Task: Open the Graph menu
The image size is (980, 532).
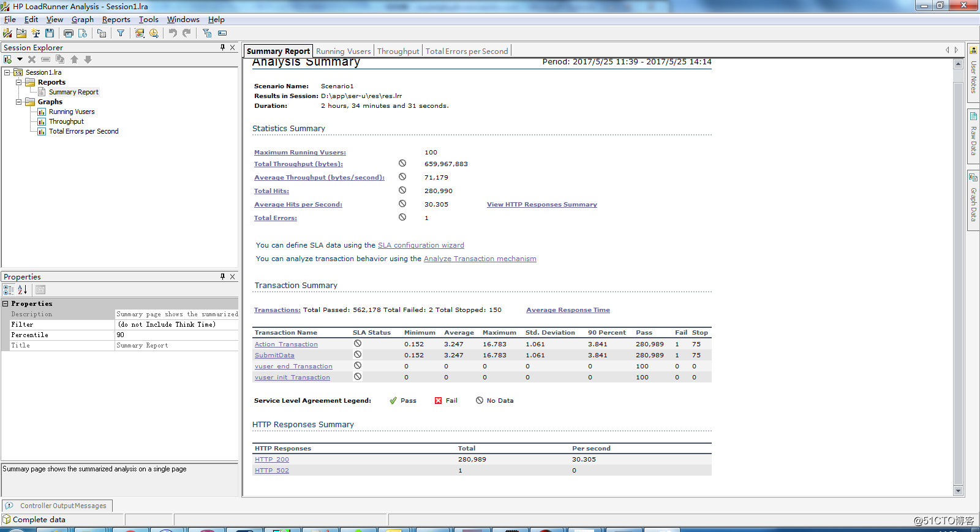Action: [83, 20]
